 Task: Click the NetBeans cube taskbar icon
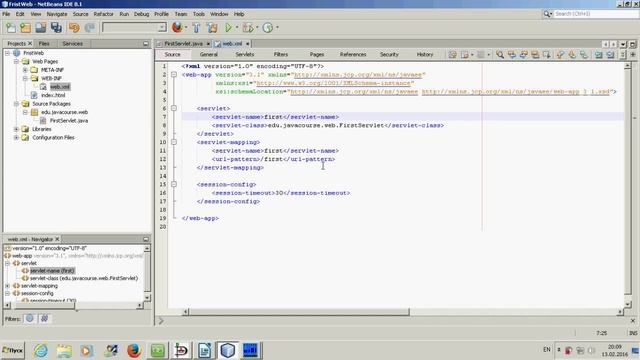(x=227, y=350)
